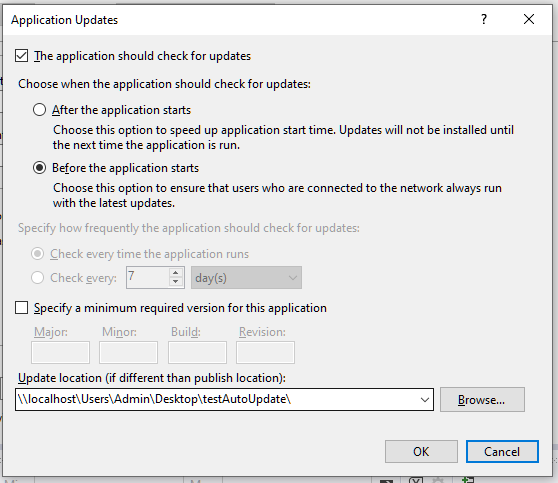Decrease the check interval with down arrow
558x483 pixels.
pos(175,282)
